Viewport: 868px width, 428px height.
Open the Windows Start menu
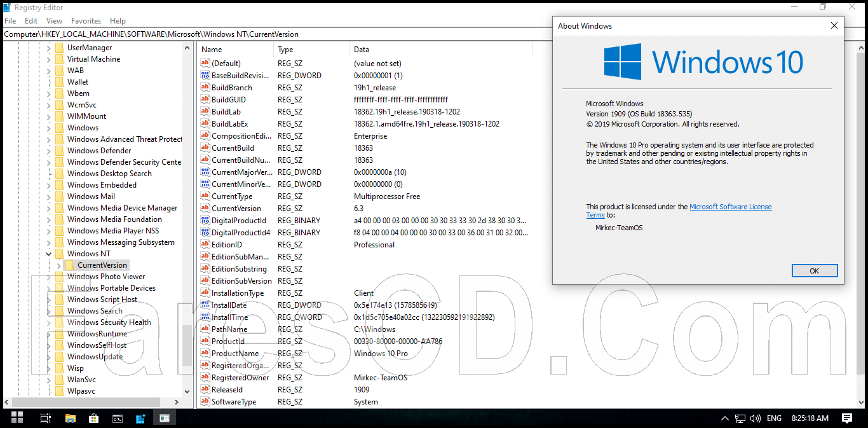tap(17, 418)
